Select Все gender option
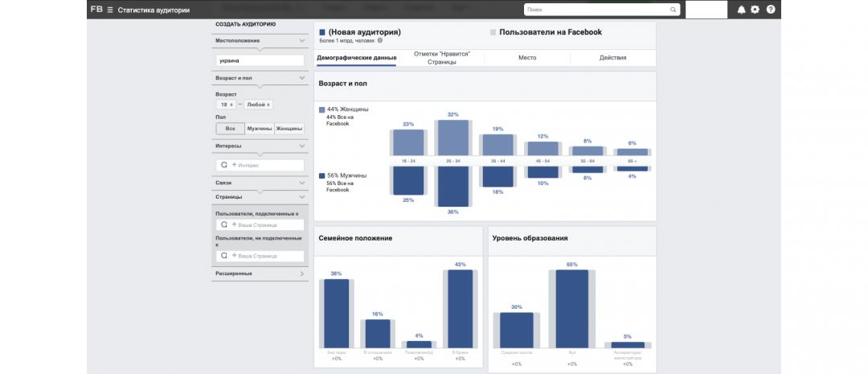868x374 pixels. (231, 129)
